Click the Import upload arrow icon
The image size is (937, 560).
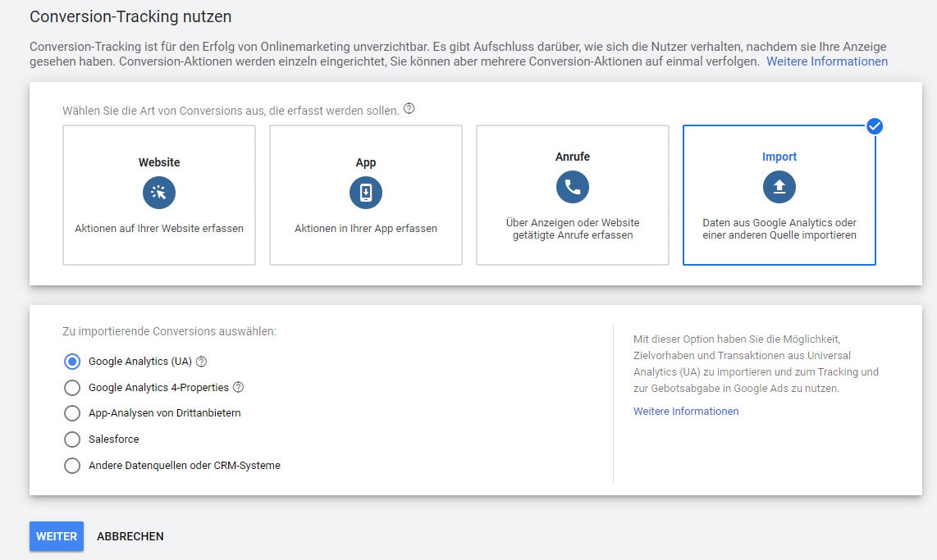coord(779,187)
